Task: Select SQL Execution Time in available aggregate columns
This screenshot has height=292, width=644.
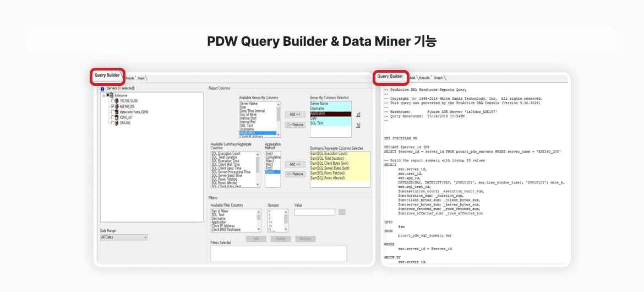Action: pos(225,161)
